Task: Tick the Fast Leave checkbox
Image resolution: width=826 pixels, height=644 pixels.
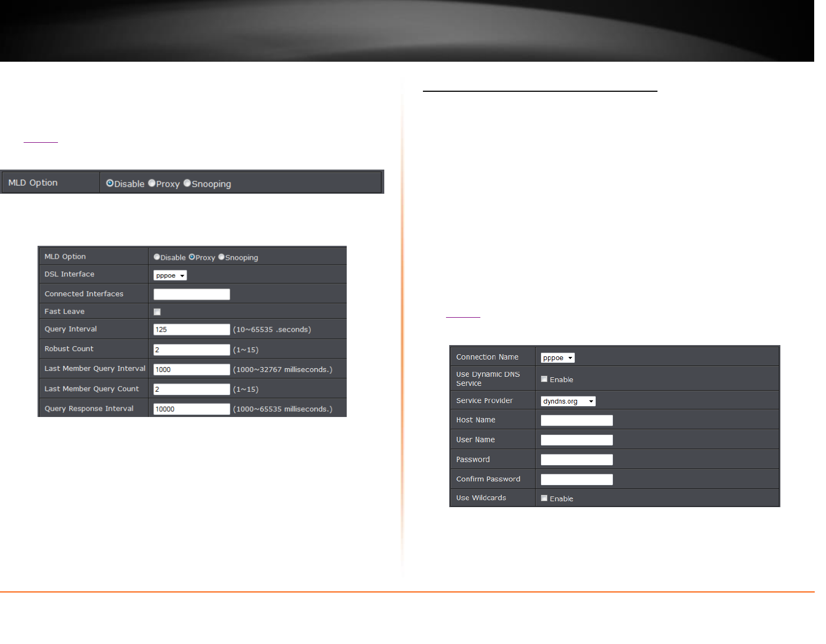Action: click(157, 312)
